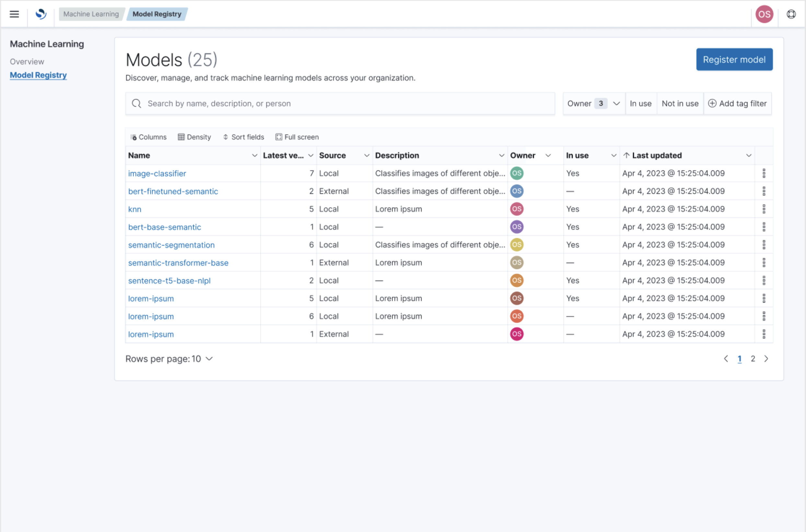Viewport: 806px width, 532px height.
Task: Open row actions for image-classifier
Action: tap(764, 173)
